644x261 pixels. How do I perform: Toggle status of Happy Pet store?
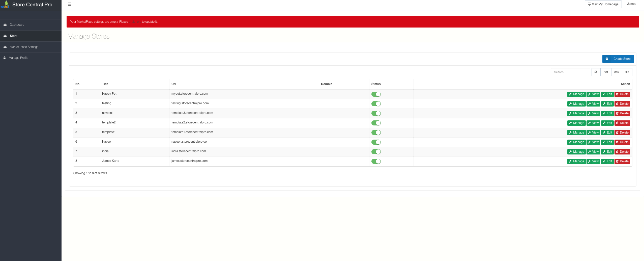tap(376, 94)
